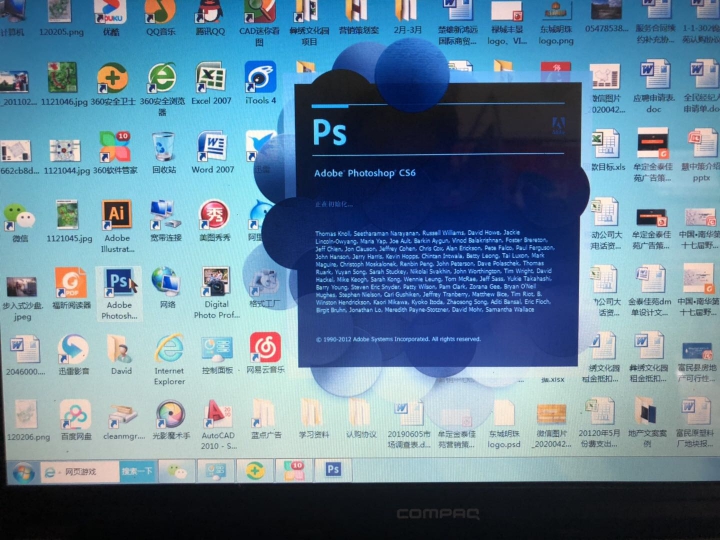Open 金泰佳苑dm单设计文 document

[x=650, y=290]
